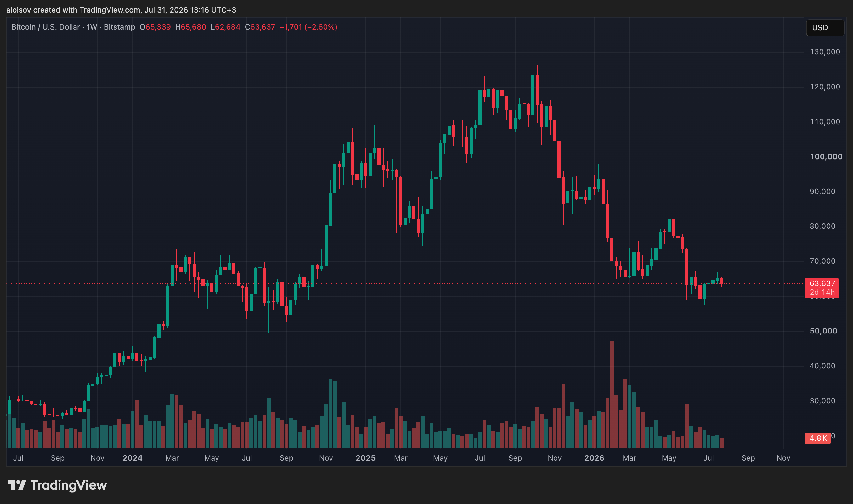This screenshot has width=853, height=504.
Task: Click the change value −1,701 (−2.60%)
Action: click(308, 27)
